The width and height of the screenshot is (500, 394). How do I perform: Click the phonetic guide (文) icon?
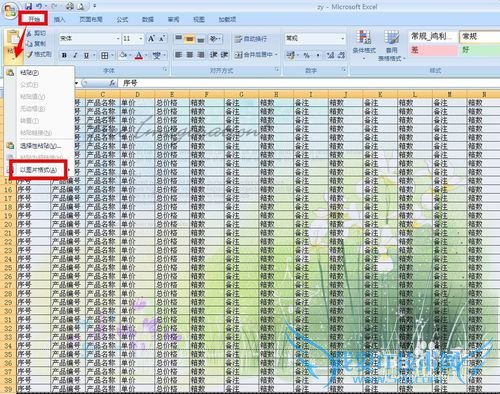[x=156, y=55]
